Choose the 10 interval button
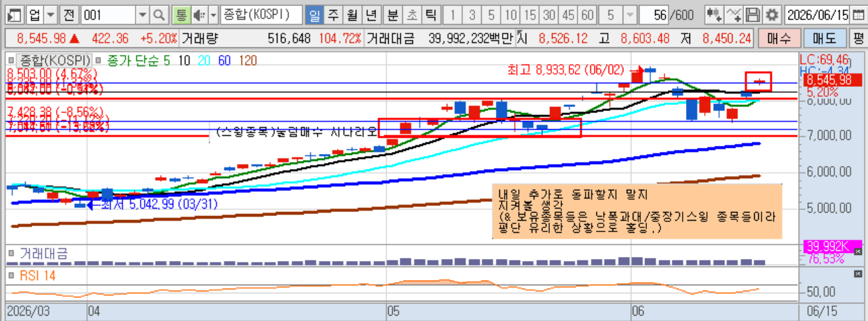The width and height of the screenshot is (868, 321). [x=511, y=14]
